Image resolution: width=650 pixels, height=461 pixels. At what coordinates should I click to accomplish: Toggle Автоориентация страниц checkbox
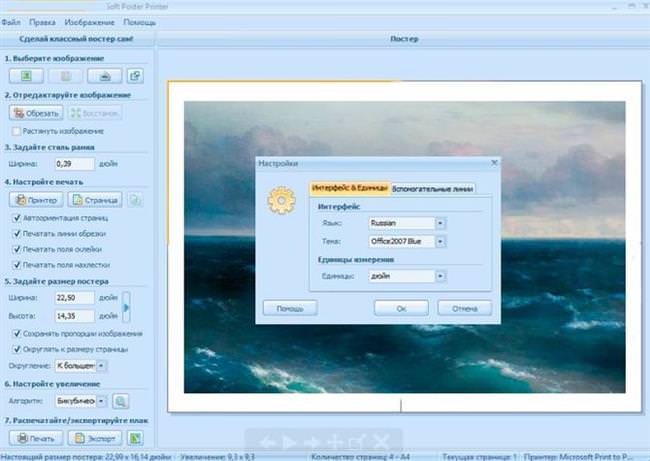[17, 218]
